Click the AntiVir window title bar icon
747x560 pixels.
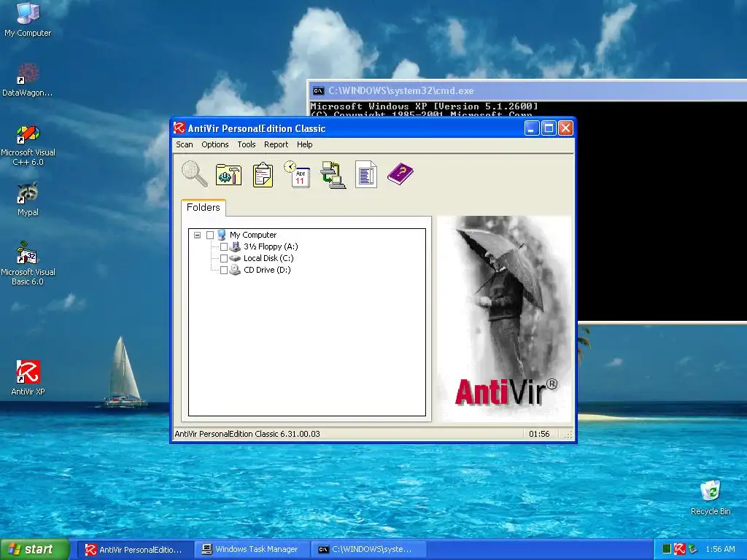point(179,128)
